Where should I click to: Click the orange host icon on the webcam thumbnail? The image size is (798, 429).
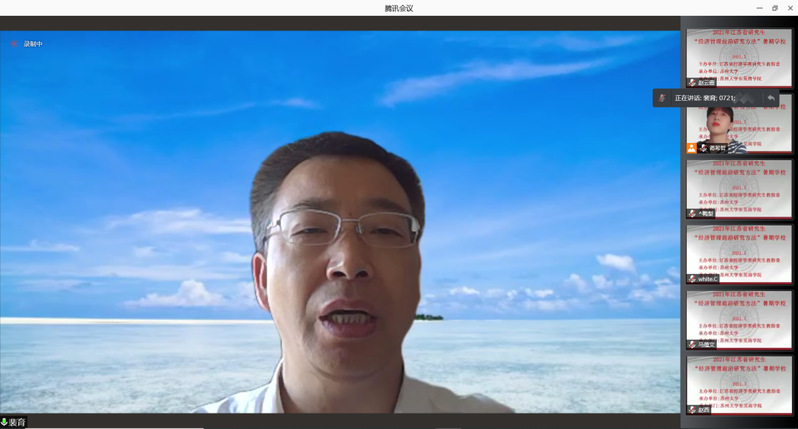coord(691,148)
